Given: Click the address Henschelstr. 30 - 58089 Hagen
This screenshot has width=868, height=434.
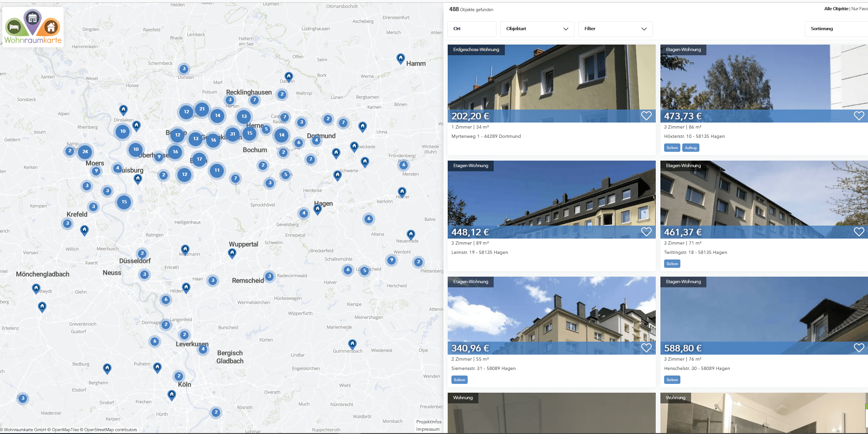Looking at the screenshot, I should 697,369.
